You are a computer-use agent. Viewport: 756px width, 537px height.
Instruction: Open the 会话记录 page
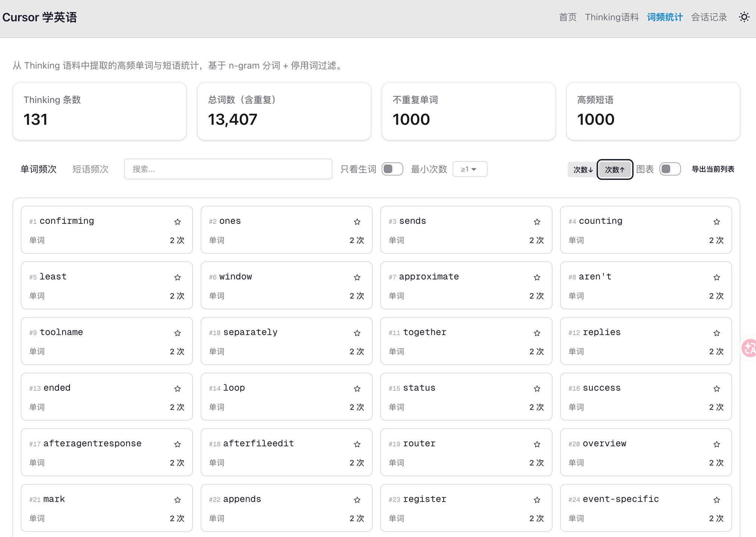pyautogui.click(x=709, y=17)
